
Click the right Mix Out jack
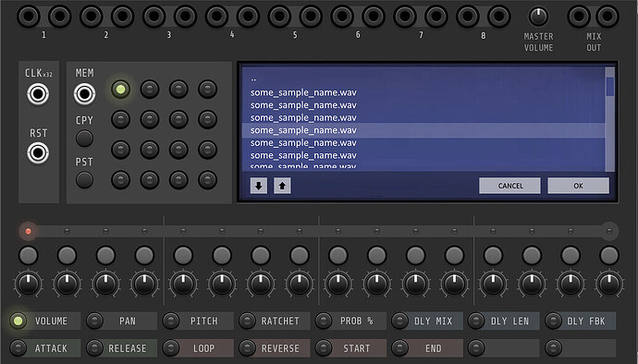(607, 17)
